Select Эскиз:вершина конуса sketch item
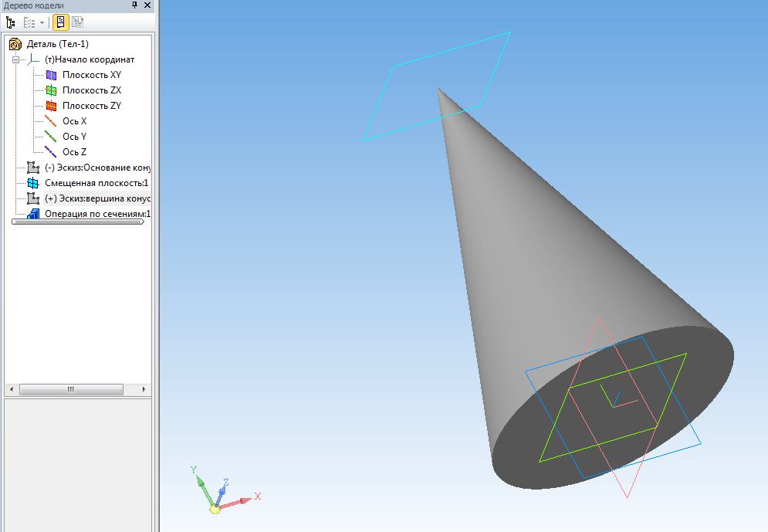768x532 pixels. tap(97, 198)
